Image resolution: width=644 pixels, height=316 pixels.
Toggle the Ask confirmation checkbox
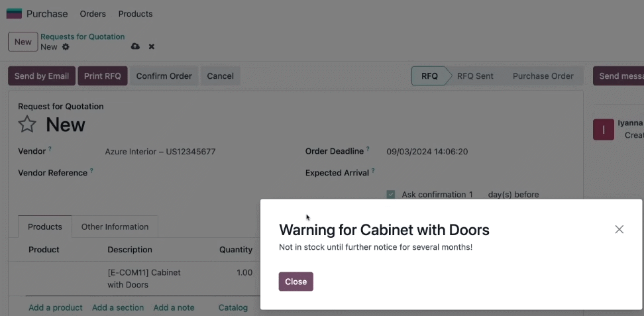[391, 194]
